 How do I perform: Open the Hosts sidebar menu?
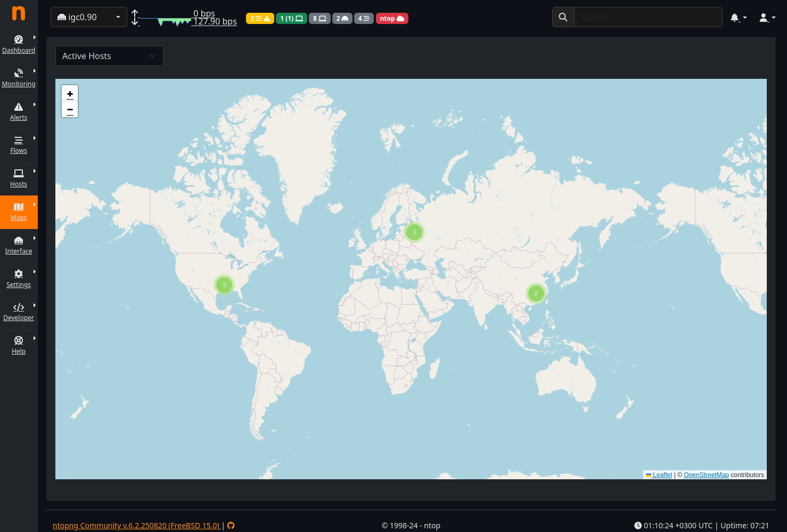click(x=19, y=178)
